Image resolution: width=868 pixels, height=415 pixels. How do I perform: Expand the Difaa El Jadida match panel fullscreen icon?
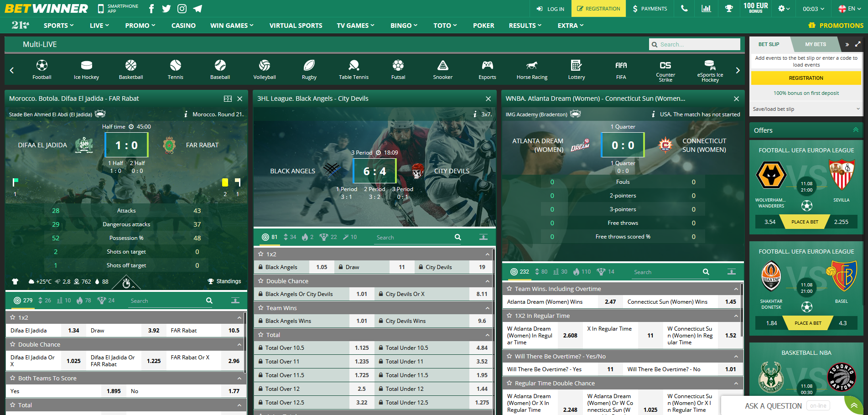(x=228, y=99)
